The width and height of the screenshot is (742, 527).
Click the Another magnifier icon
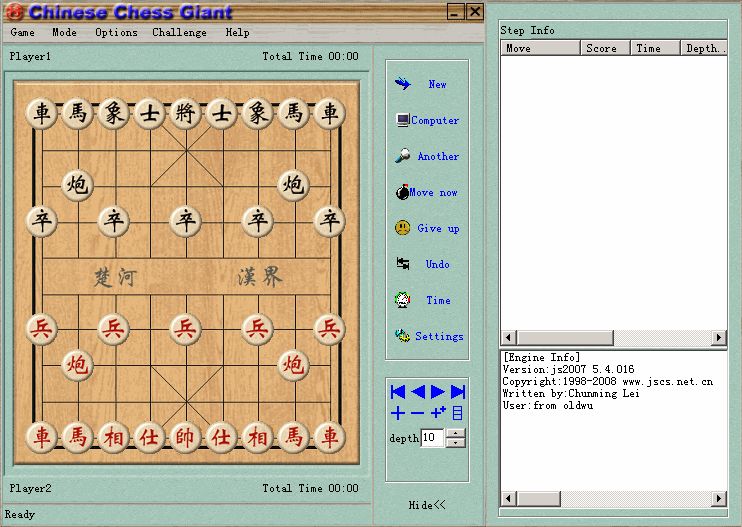point(403,156)
